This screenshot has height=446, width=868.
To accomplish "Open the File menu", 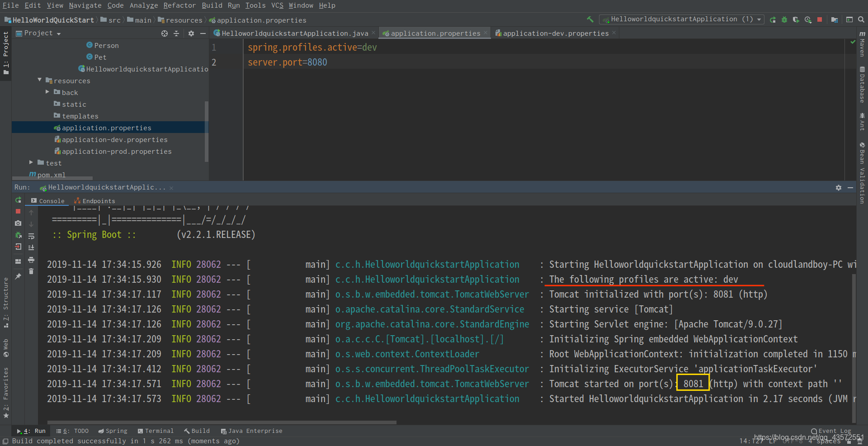I will click(11, 5).
